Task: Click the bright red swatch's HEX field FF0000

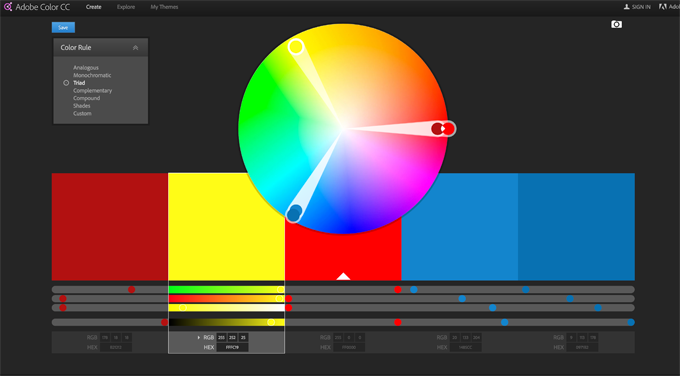Action: (x=349, y=347)
